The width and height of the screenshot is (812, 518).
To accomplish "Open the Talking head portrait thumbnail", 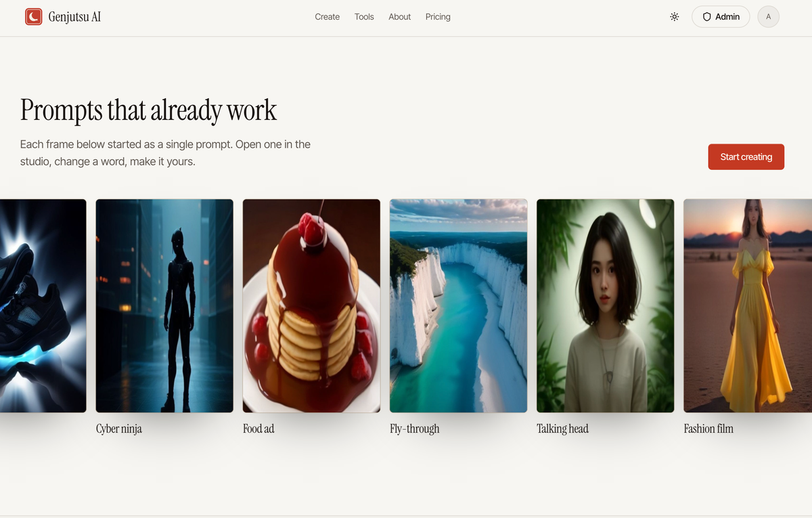I will pyautogui.click(x=605, y=305).
